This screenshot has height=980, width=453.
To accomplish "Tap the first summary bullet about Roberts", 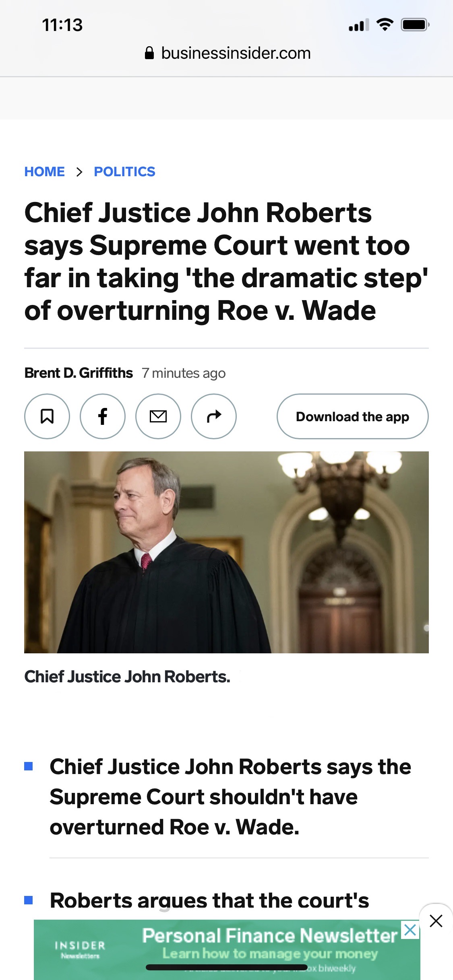I will (x=230, y=797).
